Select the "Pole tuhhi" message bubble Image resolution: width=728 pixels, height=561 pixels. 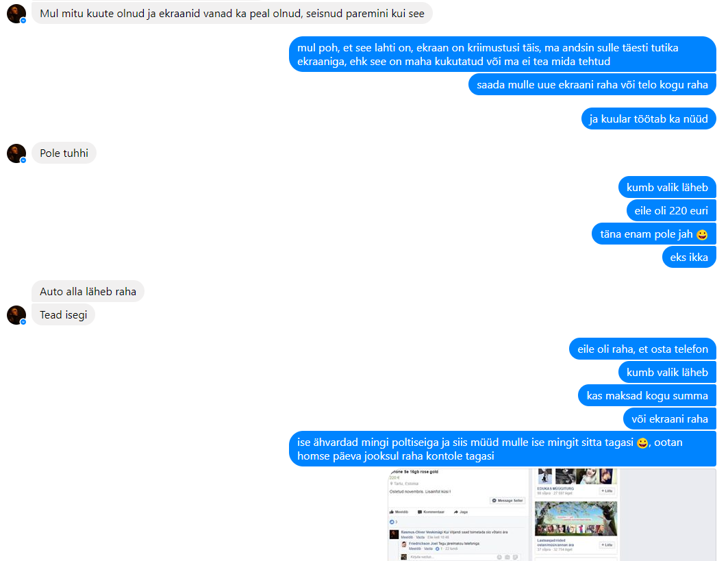(x=64, y=153)
